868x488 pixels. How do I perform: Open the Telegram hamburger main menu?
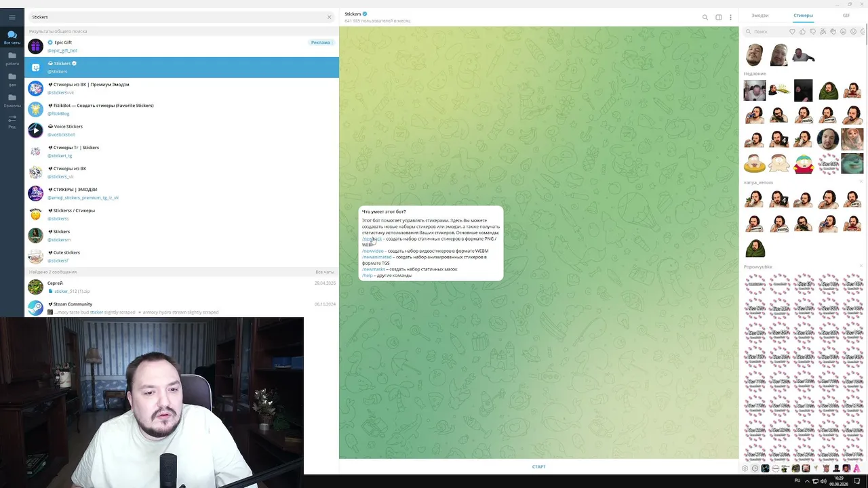click(12, 17)
